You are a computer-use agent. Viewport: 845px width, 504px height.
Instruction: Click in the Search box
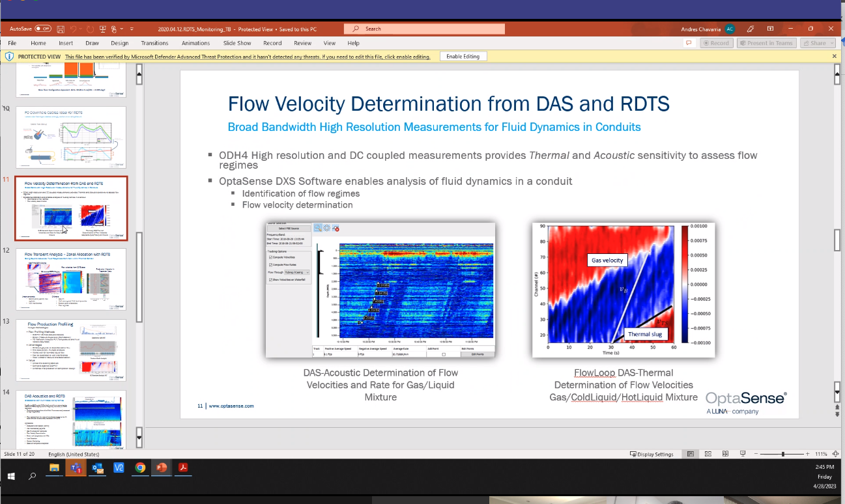point(424,29)
